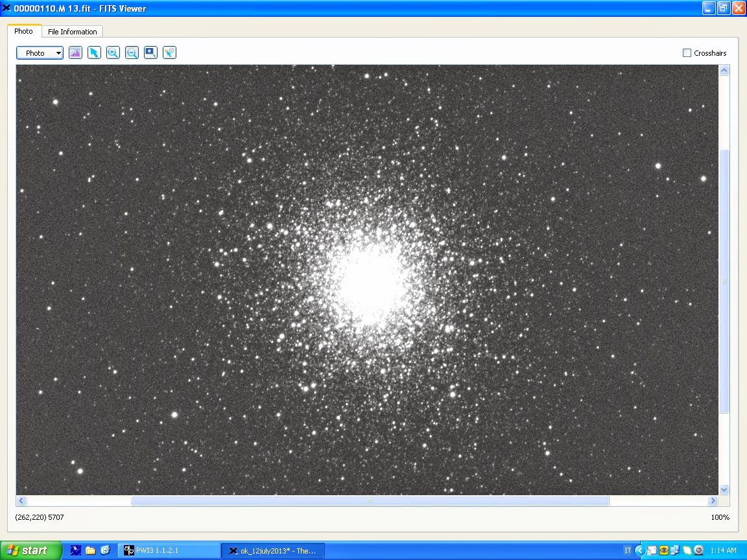Click the horizontal scrollbar thumb
Screen dimensions: 747x560
370,500
